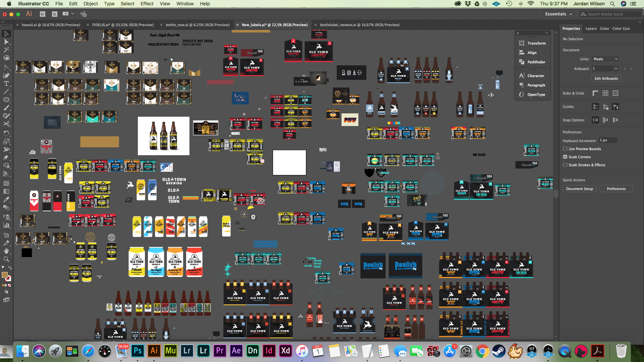Switch to the bottle_new.ai document tab
The height and width of the screenshot is (362, 644).
197,25
